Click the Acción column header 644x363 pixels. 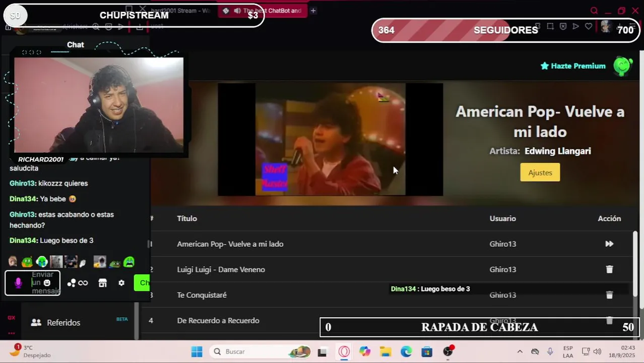click(x=609, y=218)
